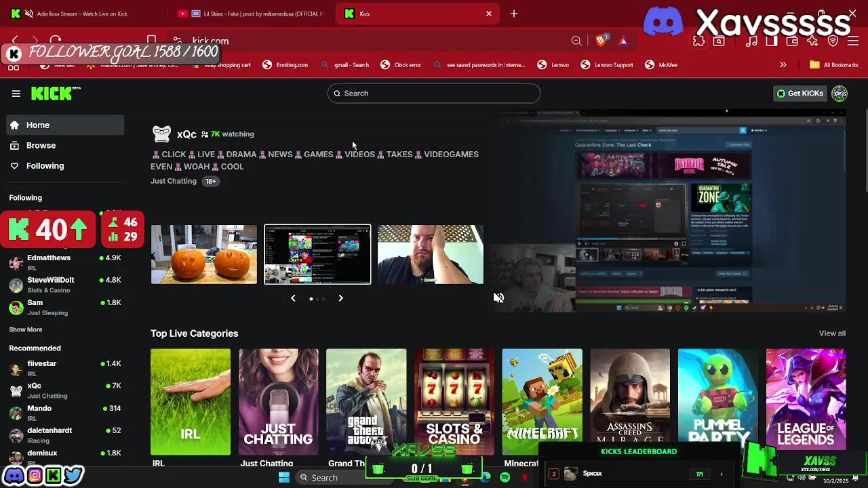Open the Just Chatting category card
868x488 pixels.
(278, 402)
